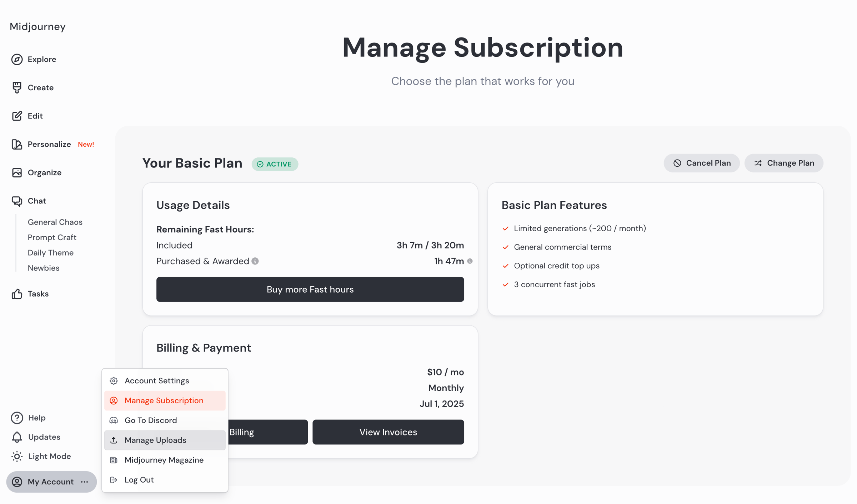Open the Edit pencil icon

(17, 116)
